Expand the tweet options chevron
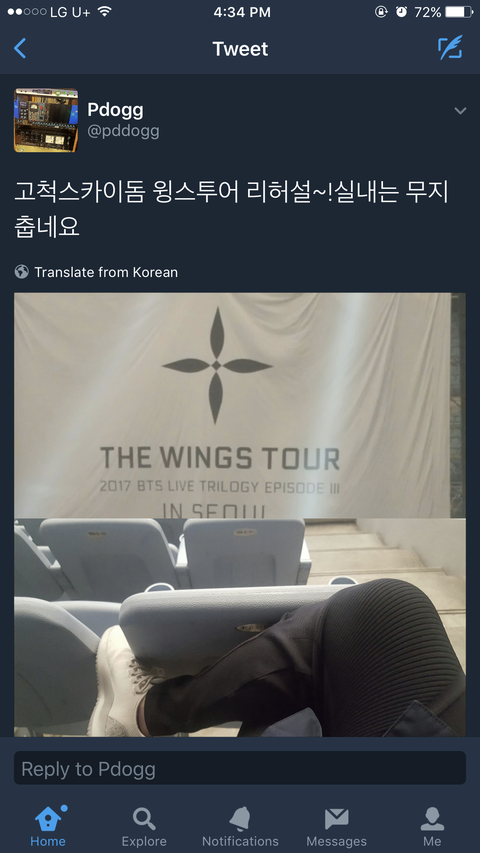480x853 pixels. [460, 111]
